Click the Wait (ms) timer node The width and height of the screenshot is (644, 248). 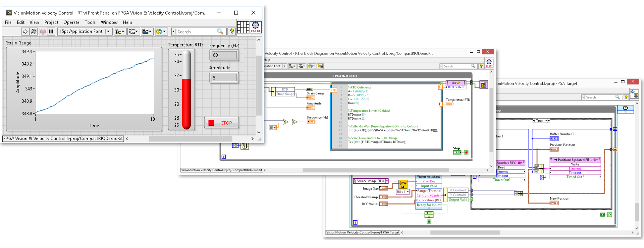tap(245, 146)
